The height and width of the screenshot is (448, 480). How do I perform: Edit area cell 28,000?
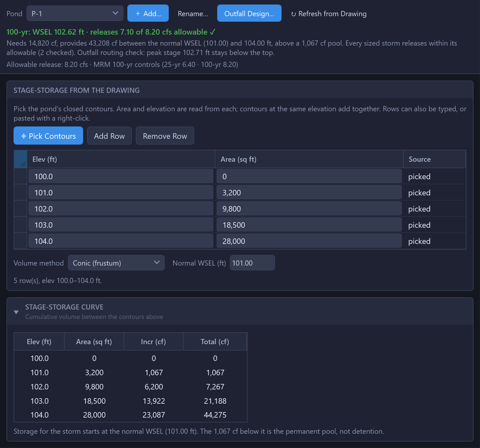point(309,241)
